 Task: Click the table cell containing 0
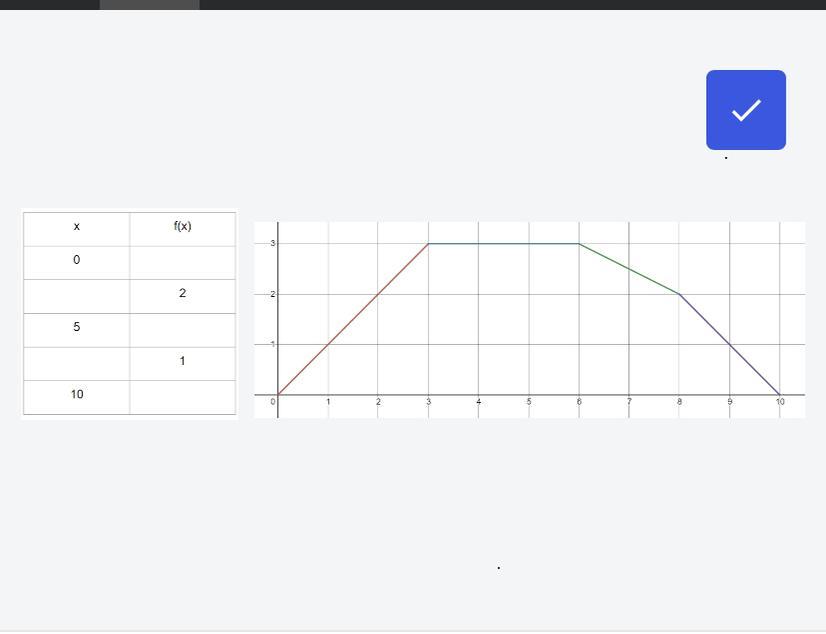pos(77,261)
